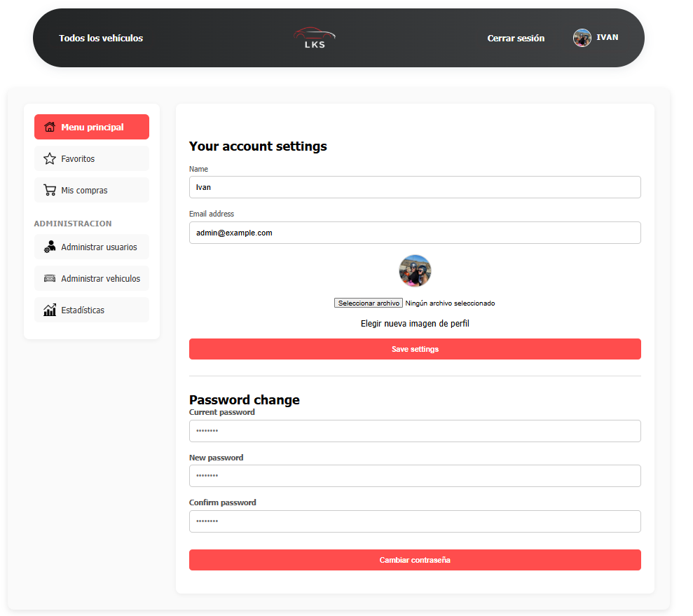Screen dimensions: 693x616
Task: Click the chart icon beside Estadísticas
Action: pyautogui.click(x=50, y=310)
